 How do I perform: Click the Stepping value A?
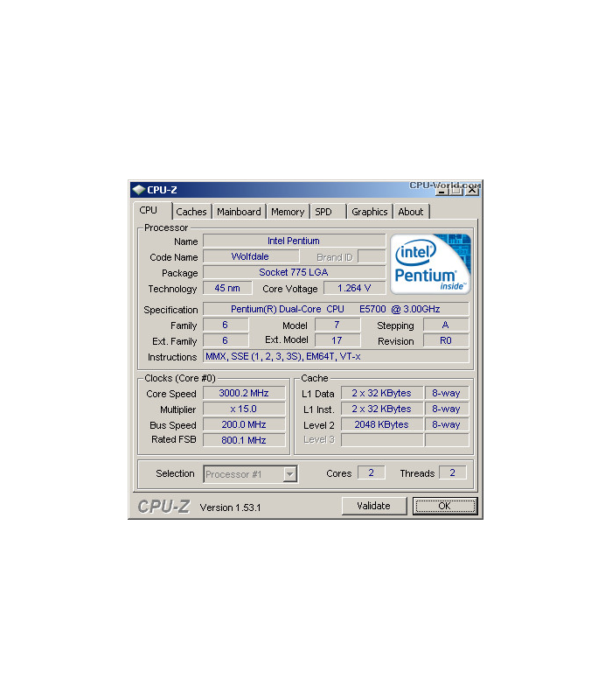pyautogui.click(x=446, y=325)
